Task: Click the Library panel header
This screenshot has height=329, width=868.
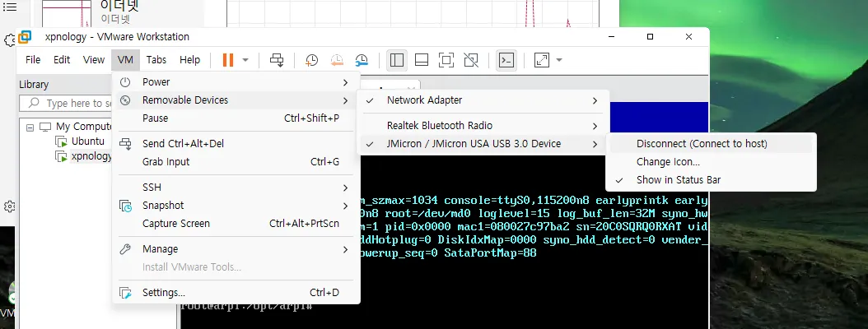Action: tap(34, 85)
